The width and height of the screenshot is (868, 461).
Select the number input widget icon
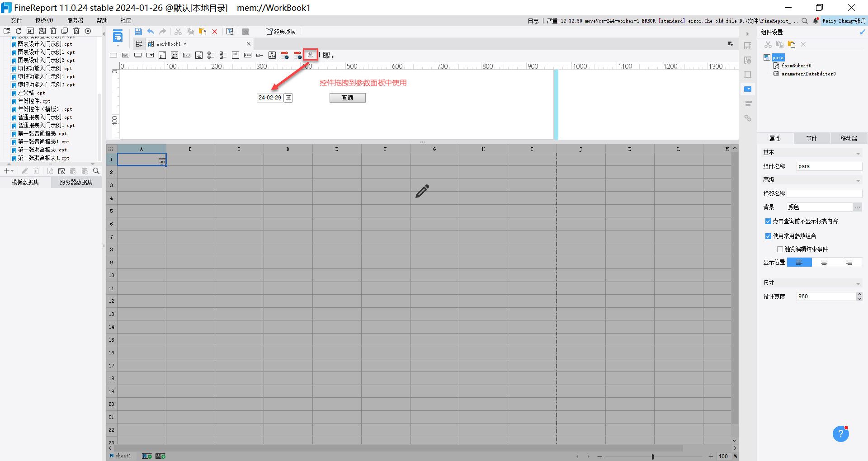(x=187, y=55)
